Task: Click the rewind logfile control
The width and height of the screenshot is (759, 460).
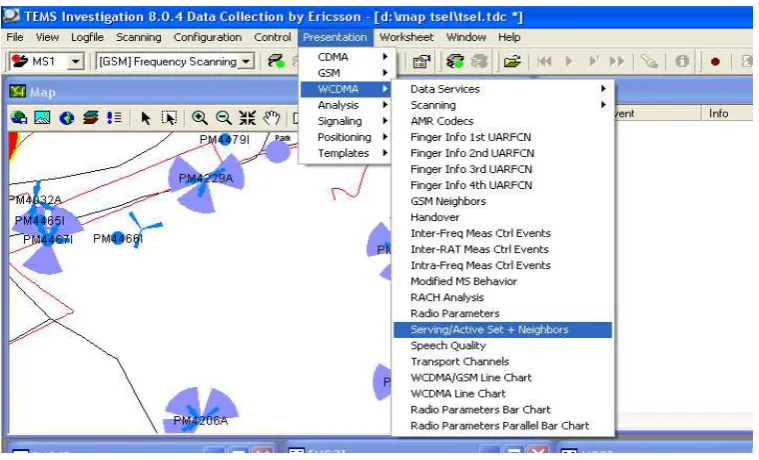Action: click(x=545, y=61)
